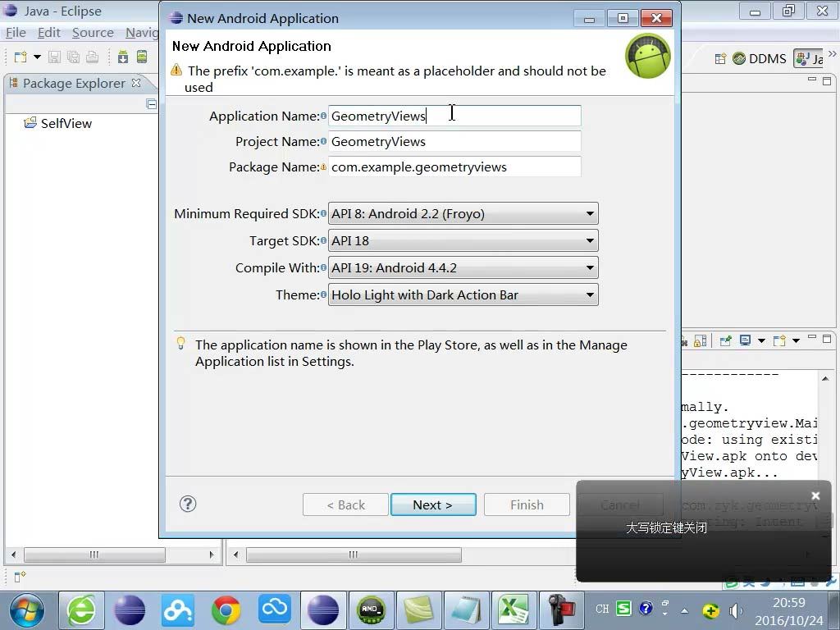Open Chrome from the taskbar
Viewport: 840px width, 630px height.
click(226, 610)
